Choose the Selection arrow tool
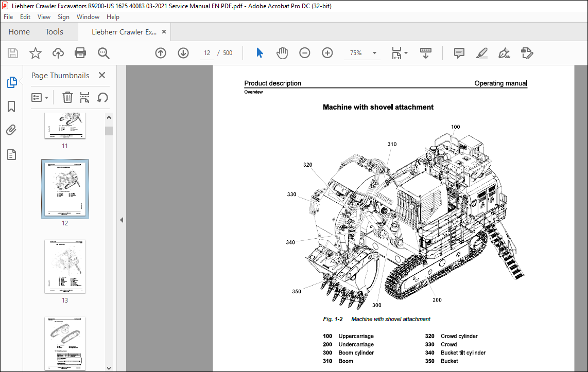The image size is (588, 372). pos(260,53)
